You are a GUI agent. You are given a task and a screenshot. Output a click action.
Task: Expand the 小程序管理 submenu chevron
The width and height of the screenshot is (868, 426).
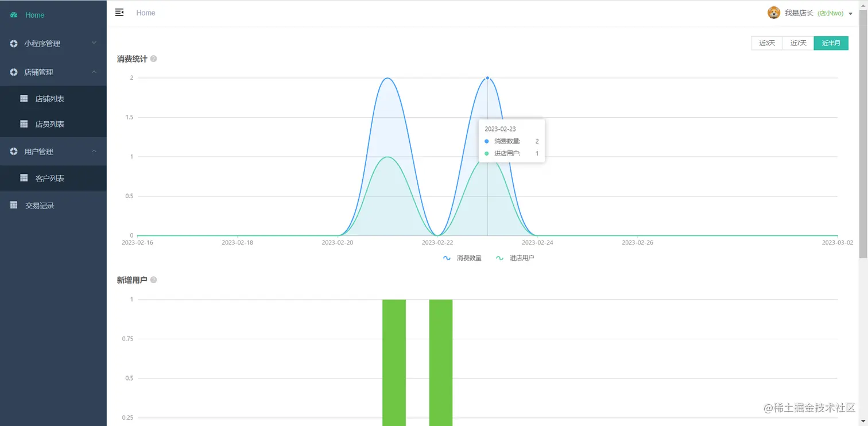click(x=94, y=43)
